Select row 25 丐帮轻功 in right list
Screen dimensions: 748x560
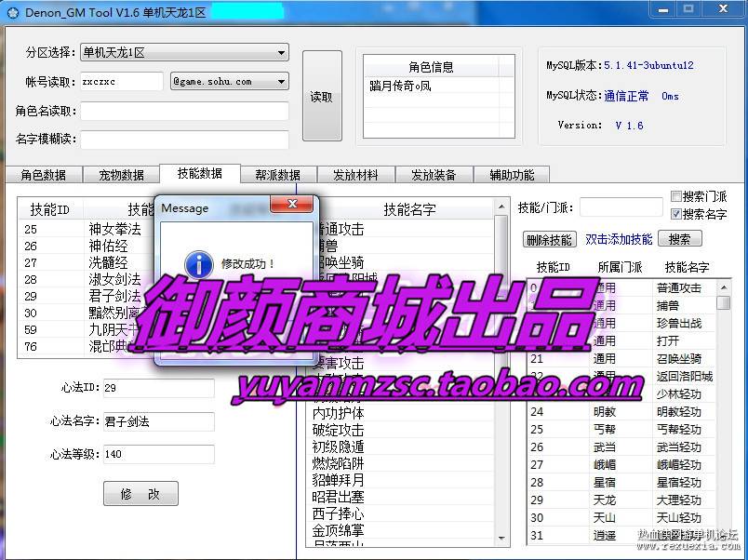621,429
